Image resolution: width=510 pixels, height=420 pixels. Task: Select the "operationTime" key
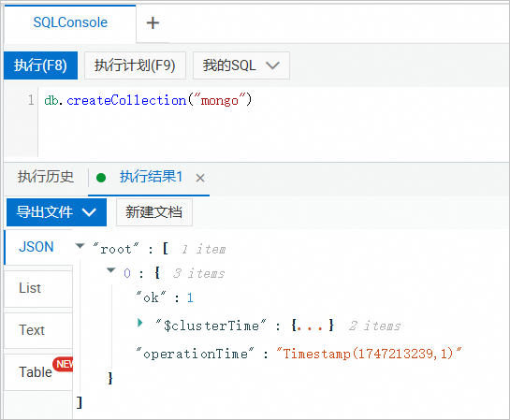[196, 354]
